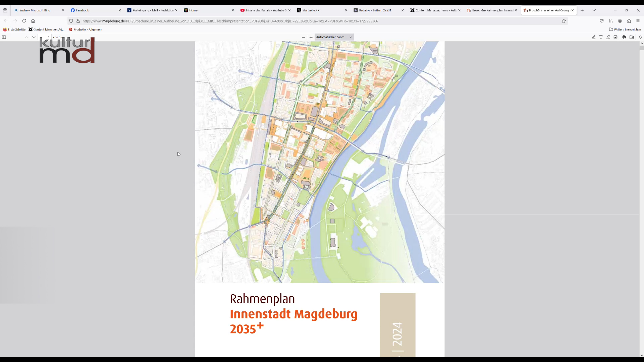644x362 pixels.
Task: Toggle the bookmark star for this page
Action: (564, 21)
